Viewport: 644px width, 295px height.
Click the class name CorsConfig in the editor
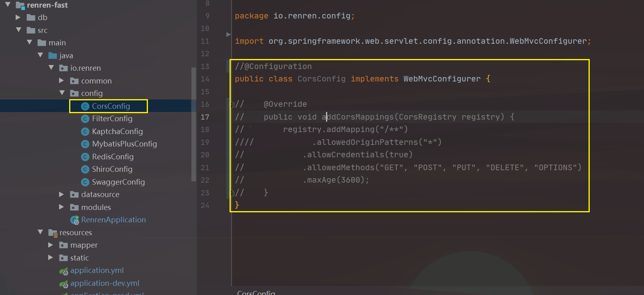point(322,79)
